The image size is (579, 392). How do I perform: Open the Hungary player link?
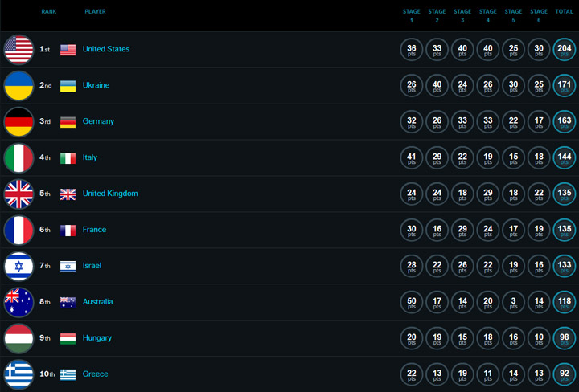pyautogui.click(x=97, y=338)
